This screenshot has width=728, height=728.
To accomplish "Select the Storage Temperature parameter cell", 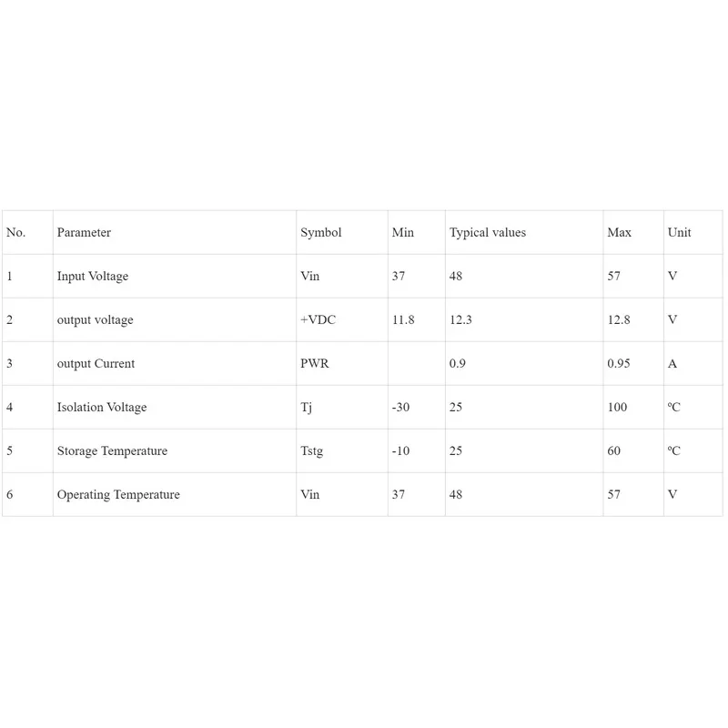I will click(112, 451).
